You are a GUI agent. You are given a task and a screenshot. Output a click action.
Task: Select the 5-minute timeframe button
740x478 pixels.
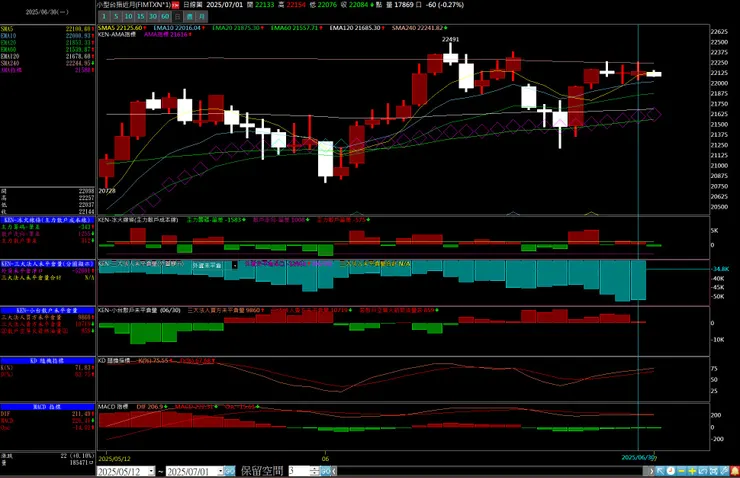click(x=116, y=17)
